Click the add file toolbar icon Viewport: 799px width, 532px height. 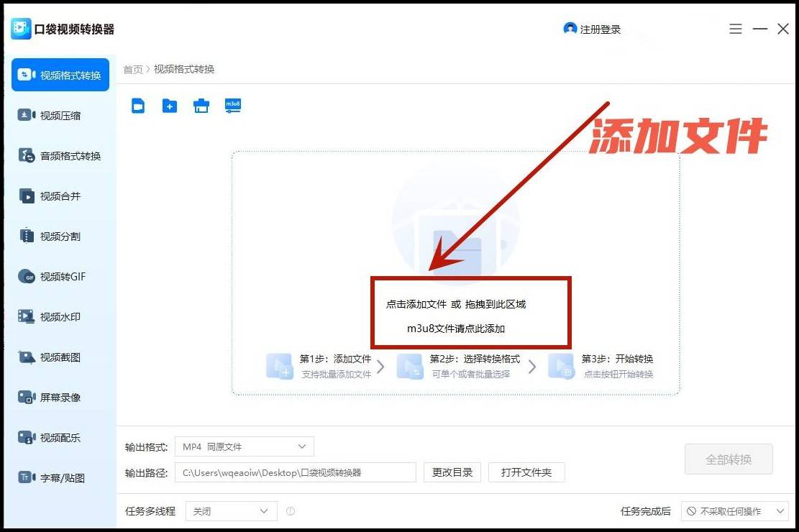(x=138, y=106)
